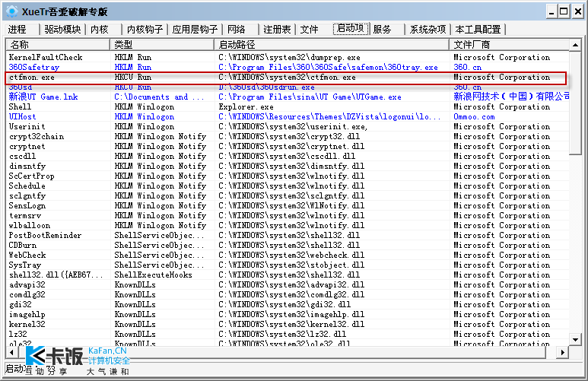Switch to the 系统杂项 tab
This screenshot has height=381, width=588.
click(427, 29)
